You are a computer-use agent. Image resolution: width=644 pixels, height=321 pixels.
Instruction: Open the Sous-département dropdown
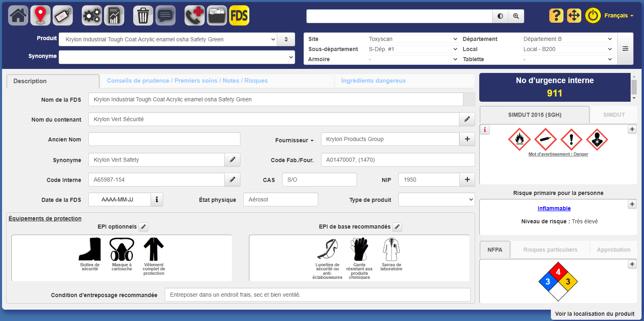point(413,49)
